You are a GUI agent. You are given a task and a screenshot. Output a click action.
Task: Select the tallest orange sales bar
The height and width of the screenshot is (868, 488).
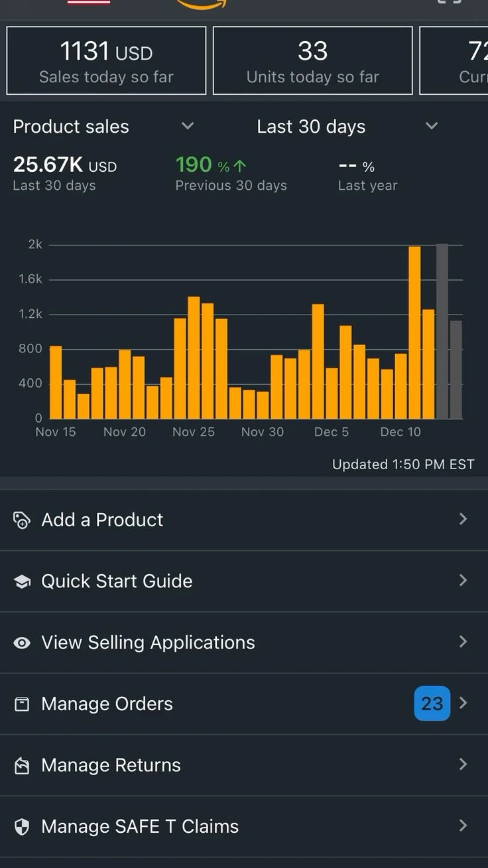(x=414, y=332)
